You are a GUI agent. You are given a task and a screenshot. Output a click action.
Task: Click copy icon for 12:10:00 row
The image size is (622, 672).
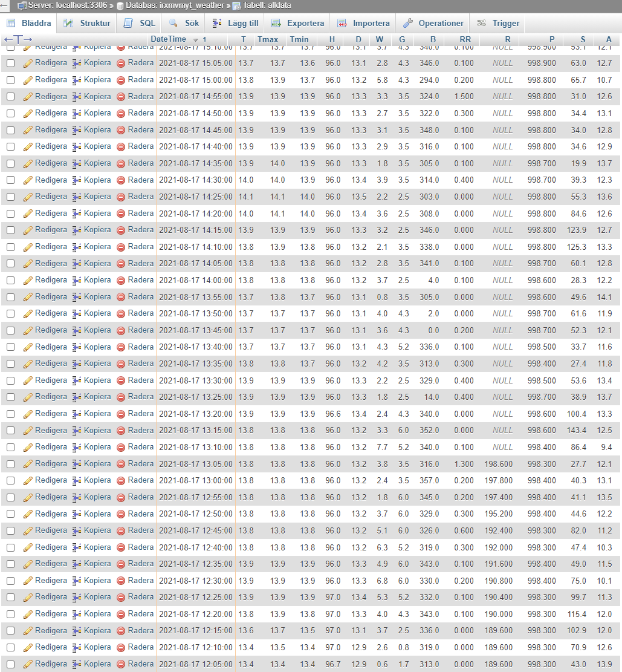[x=77, y=648]
